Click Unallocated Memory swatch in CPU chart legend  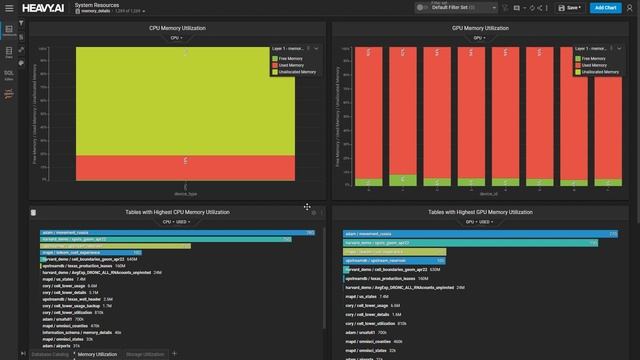275,72
